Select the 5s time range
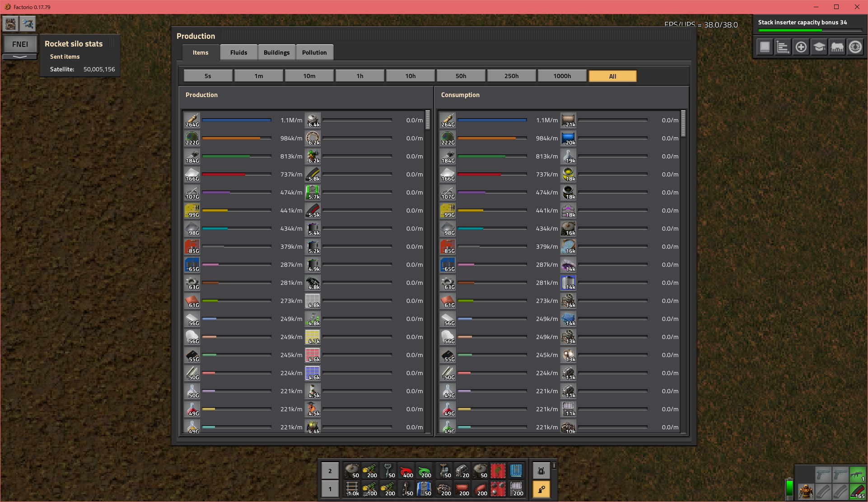Viewport: 868px width, 502px height. (x=208, y=76)
